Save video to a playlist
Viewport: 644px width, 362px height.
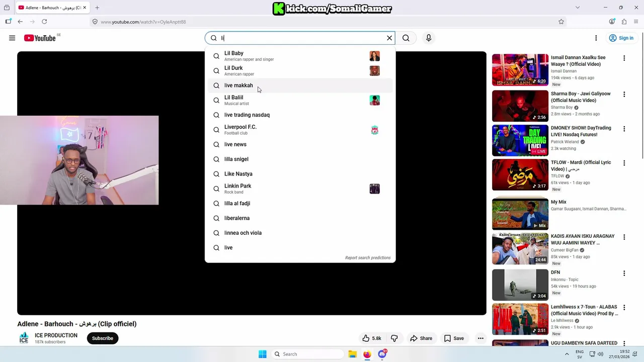pyautogui.click(x=454, y=338)
